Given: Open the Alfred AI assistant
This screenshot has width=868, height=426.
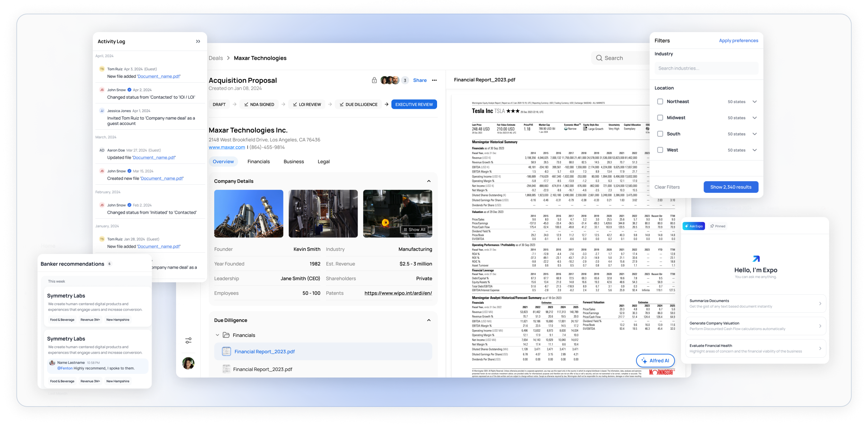Looking at the screenshot, I should tap(655, 360).
